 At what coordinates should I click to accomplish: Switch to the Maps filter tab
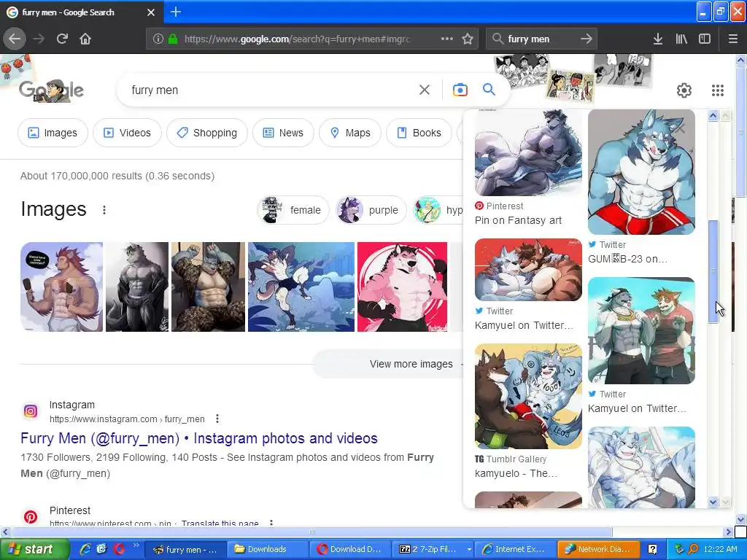tap(350, 133)
